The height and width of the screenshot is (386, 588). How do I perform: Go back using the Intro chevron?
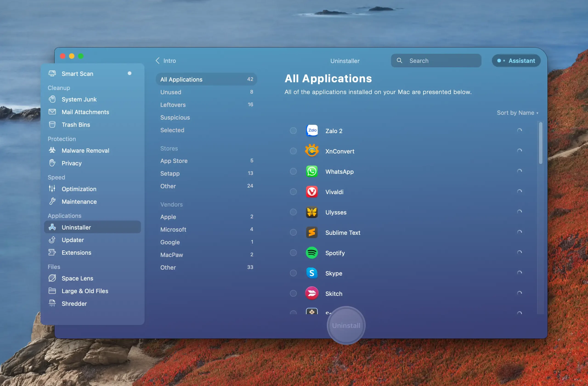(158, 60)
